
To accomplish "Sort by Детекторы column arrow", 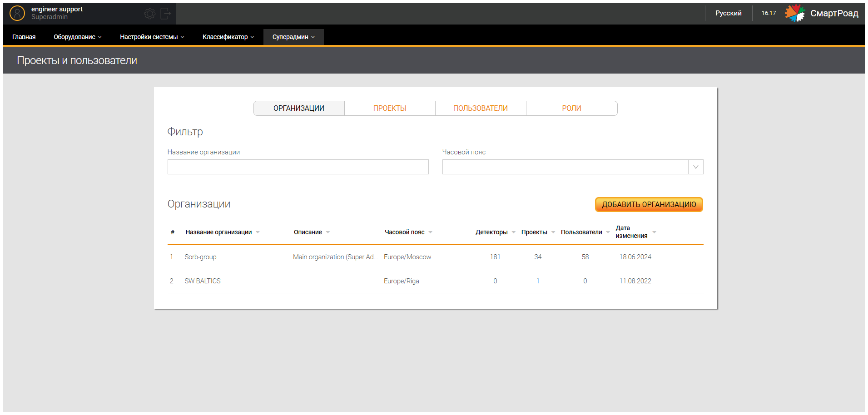I will (x=514, y=232).
